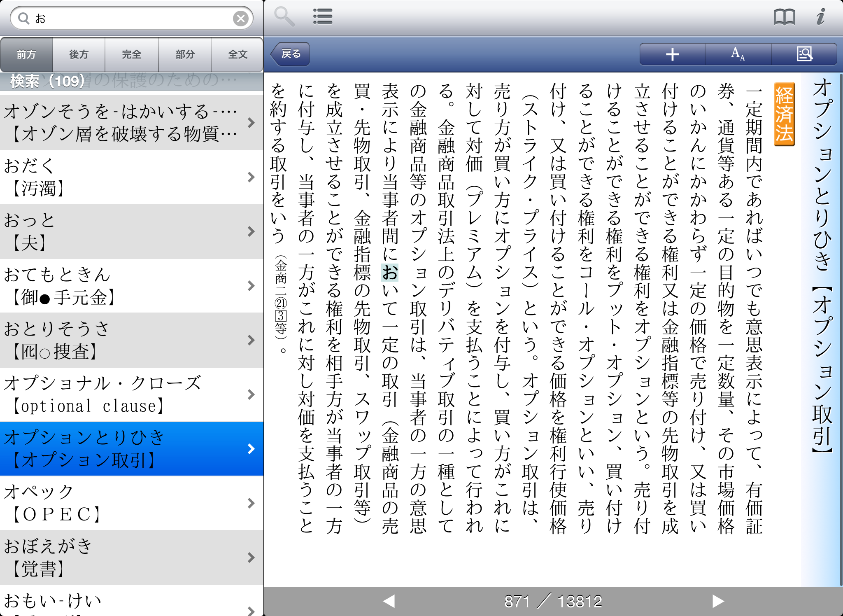Screen dimensions: 843x616
Task: Go to previous entry with left arrow
Action: point(389,601)
